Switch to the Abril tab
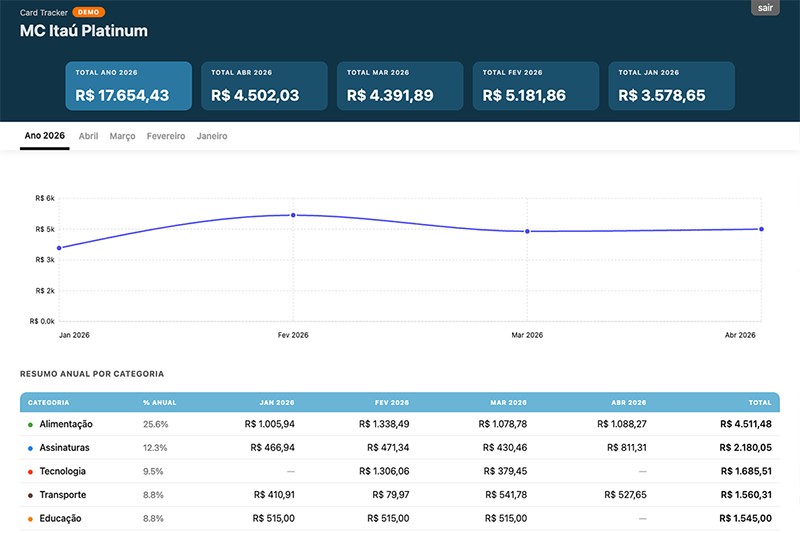The image size is (800, 533). coord(88,136)
